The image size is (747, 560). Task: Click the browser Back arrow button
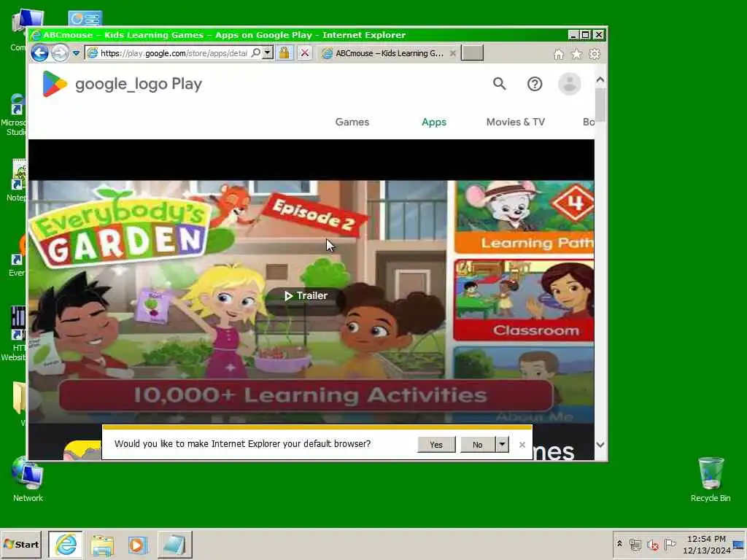click(39, 52)
